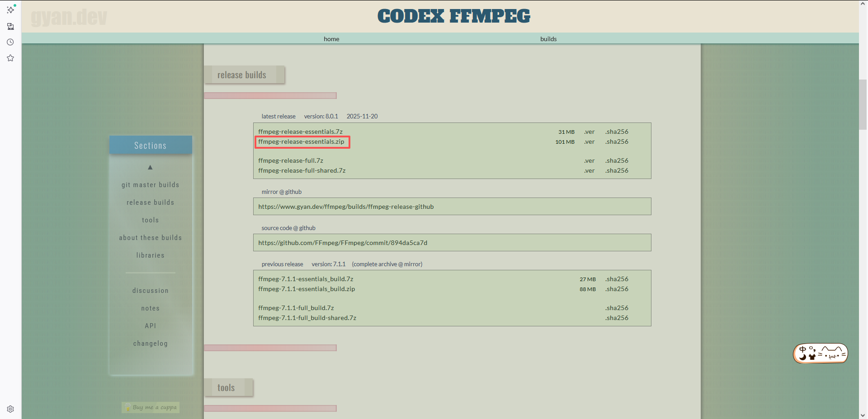This screenshot has width=868, height=419.
Task: Open .ver for ffmpeg-release-full-shared.7z
Action: tap(589, 170)
